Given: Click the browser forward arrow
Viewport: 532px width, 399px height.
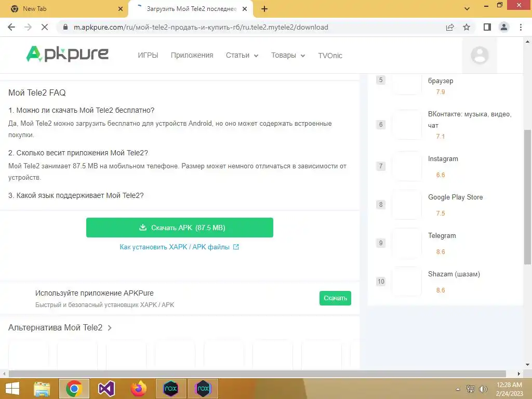Looking at the screenshot, I should pos(28,27).
